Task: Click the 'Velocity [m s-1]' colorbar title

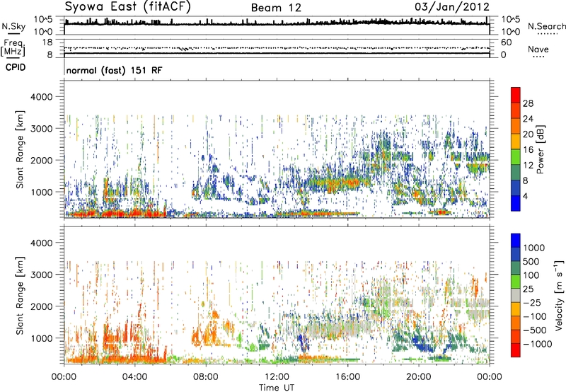Action: pyautogui.click(x=559, y=295)
